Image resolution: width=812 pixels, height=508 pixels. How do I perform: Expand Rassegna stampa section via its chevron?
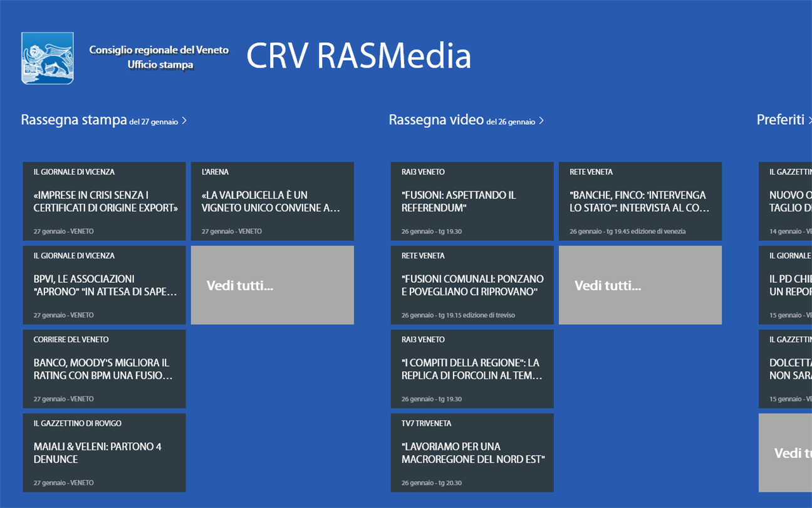[x=184, y=121]
